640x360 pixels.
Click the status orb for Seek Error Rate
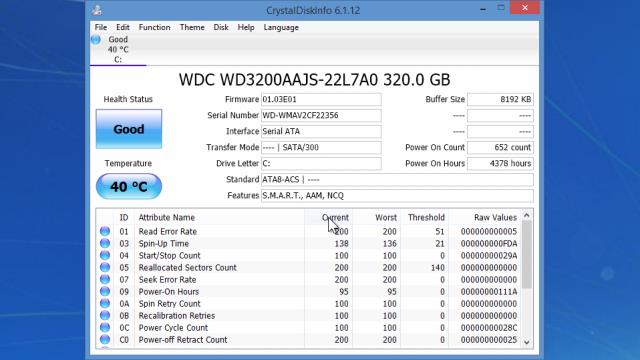tap(105, 280)
